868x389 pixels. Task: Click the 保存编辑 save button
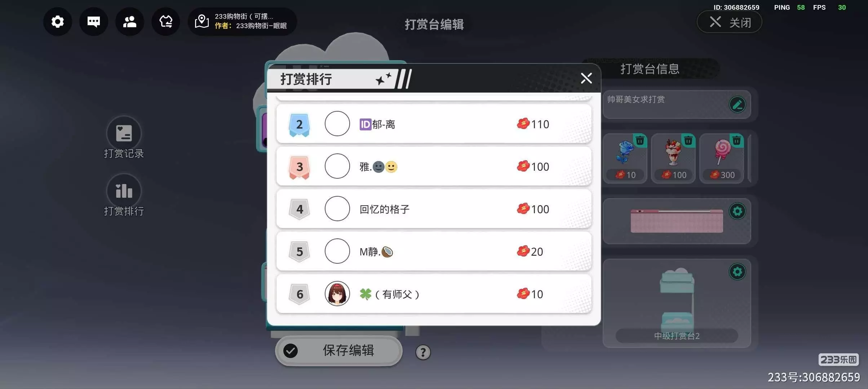pyautogui.click(x=338, y=350)
